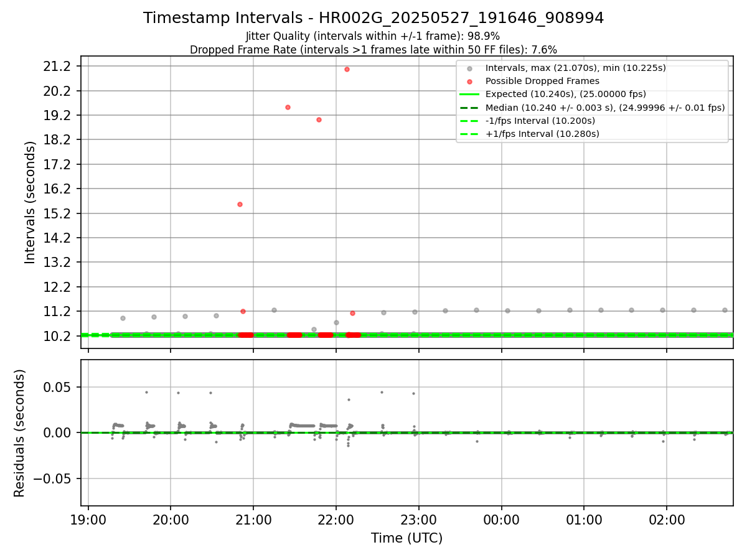
Task: Click the red marker icon beside "Possible Dropped Frames"
Action: click(x=470, y=81)
